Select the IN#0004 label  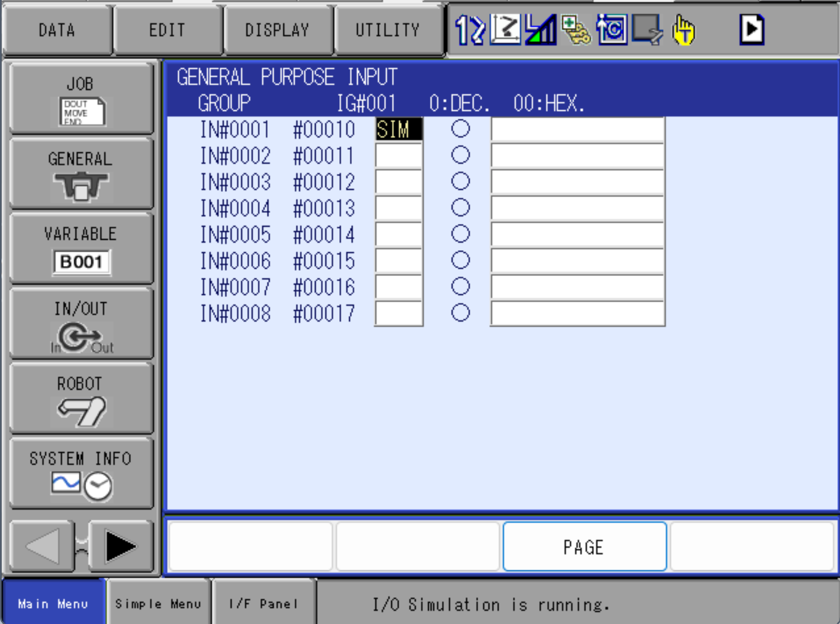coord(235,208)
